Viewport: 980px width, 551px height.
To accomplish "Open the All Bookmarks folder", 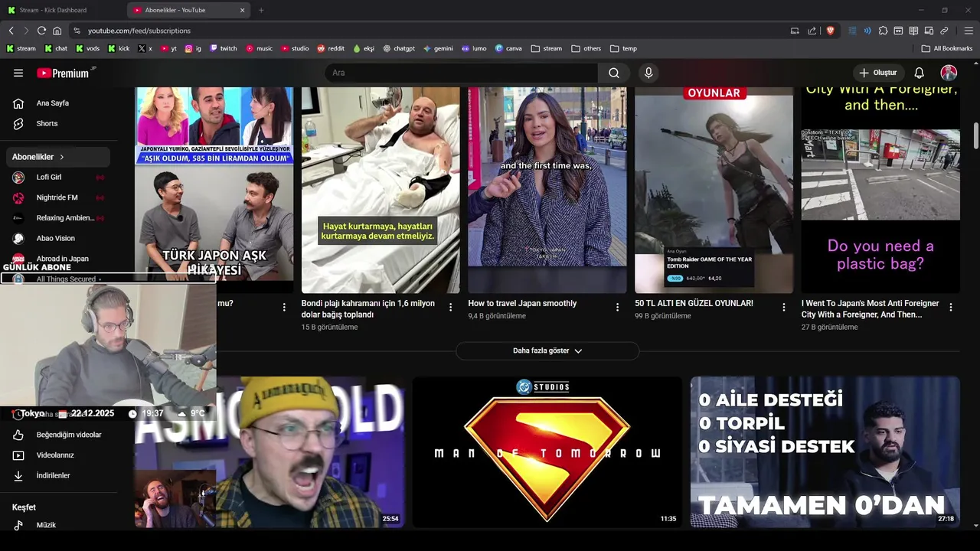I will [947, 48].
